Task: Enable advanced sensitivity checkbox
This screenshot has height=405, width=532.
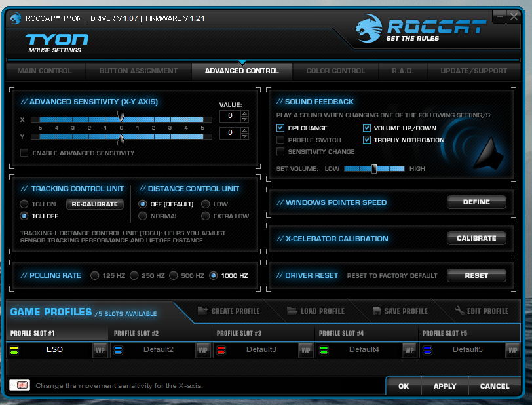Action: point(24,153)
